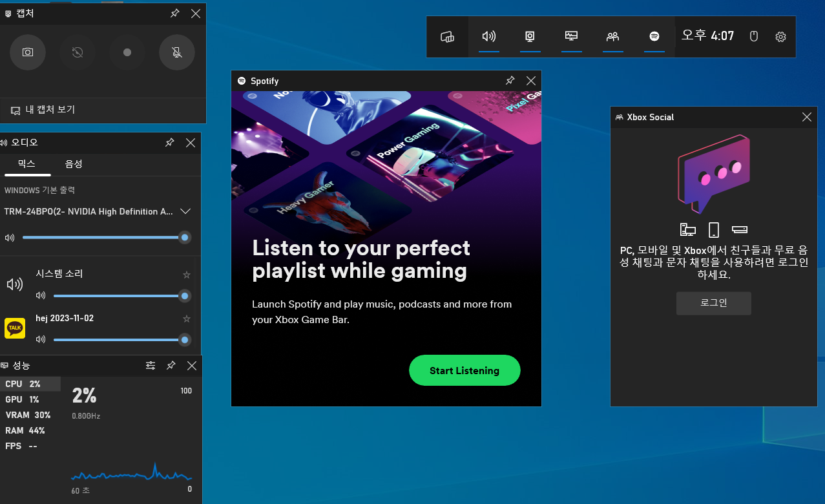Screen dimensions: 825x504
Task: Click the PC device icon in Xbox Social
Action: (x=688, y=229)
